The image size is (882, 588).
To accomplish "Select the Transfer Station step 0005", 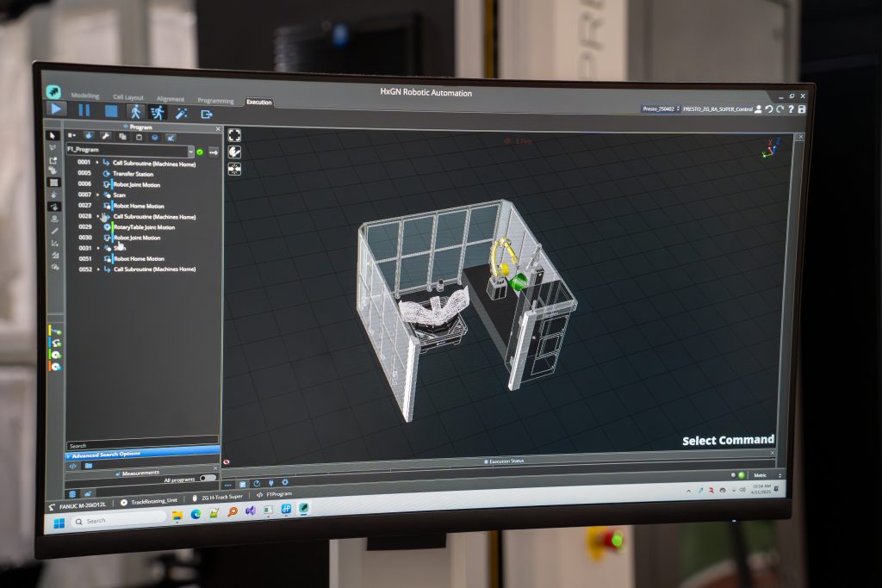I will tap(133, 173).
